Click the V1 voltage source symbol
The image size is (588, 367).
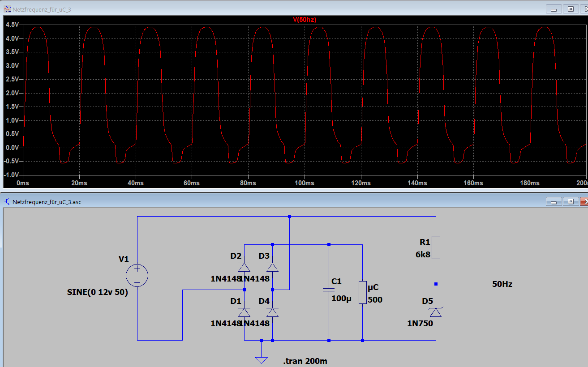pyautogui.click(x=137, y=275)
